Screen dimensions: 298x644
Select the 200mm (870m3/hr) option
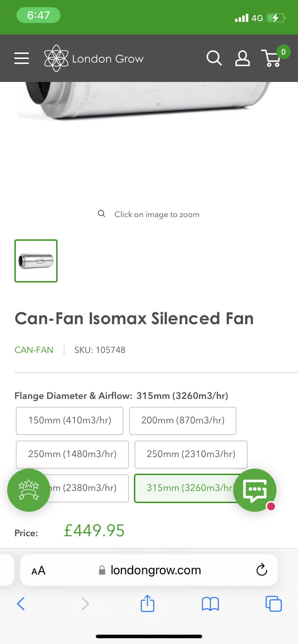183,420
